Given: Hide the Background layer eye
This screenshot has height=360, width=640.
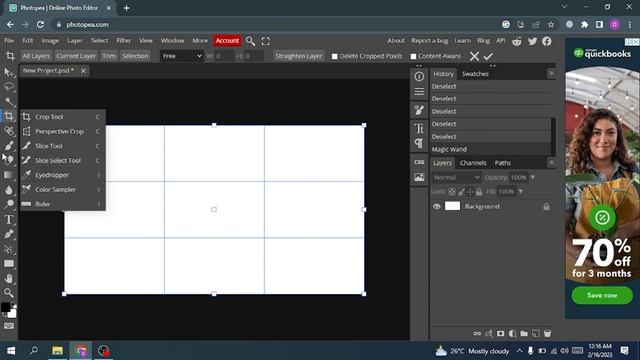Looking at the screenshot, I should (437, 207).
